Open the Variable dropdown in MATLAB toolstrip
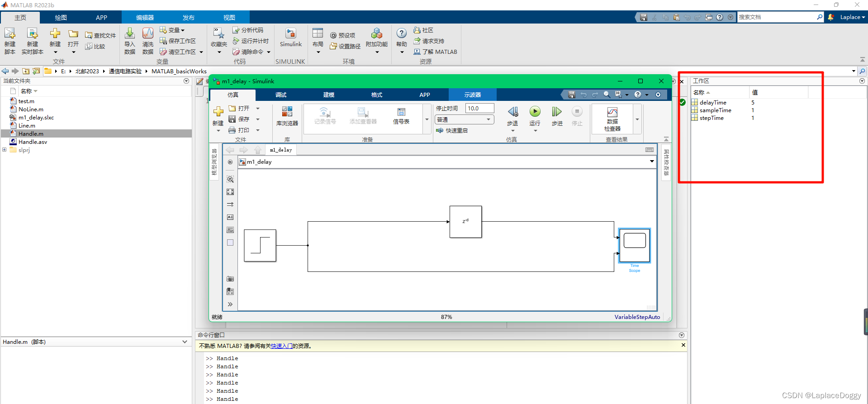 [x=172, y=30]
